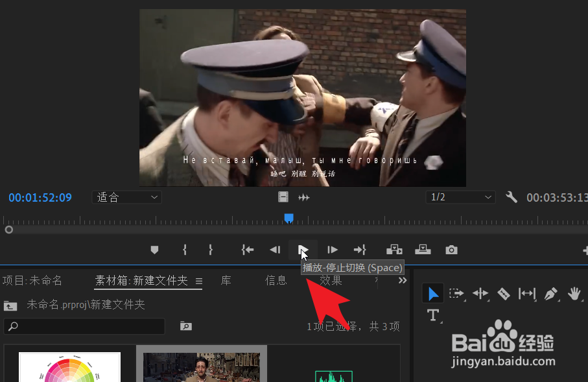Click the Play-Stop toggle button

pyautogui.click(x=303, y=250)
